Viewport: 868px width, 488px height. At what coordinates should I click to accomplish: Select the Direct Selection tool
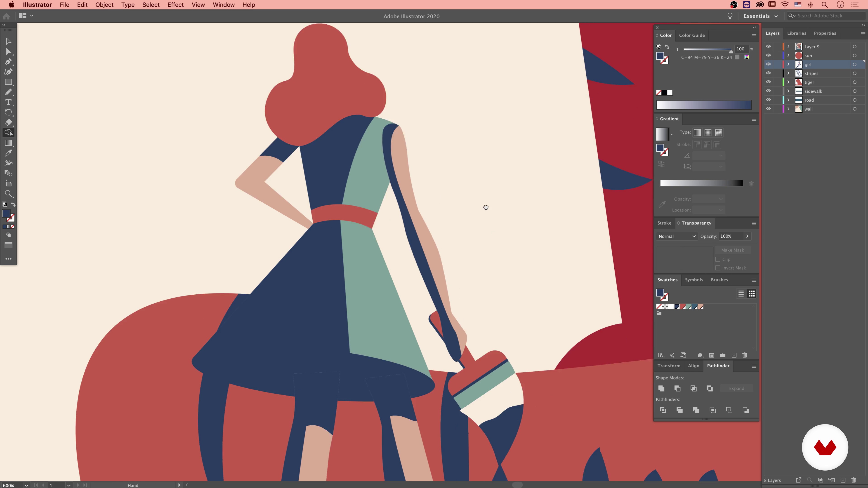[x=8, y=52]
